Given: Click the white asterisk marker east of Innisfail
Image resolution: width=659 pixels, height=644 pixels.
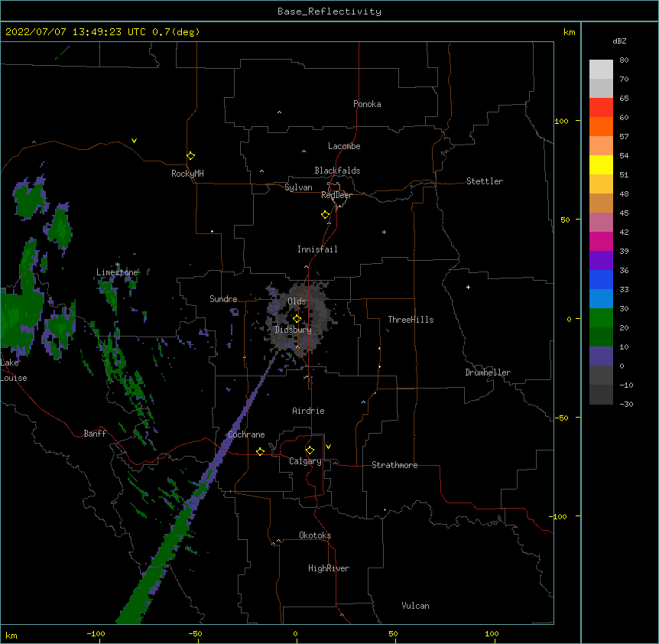Looking at the screenshot, I should click(x=384, y=232).
